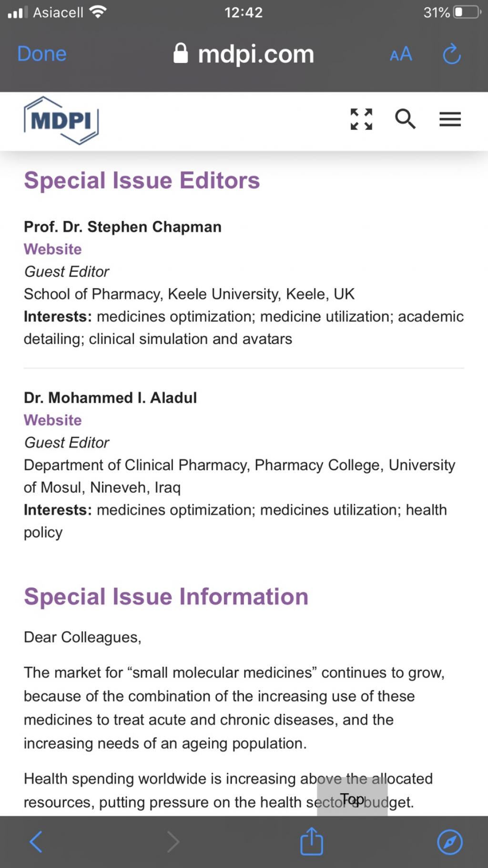This screenshot has width=488, height=868.
Task: Select Dr. Mohammed I. Aladul name
Action: [x=111, y=398]
